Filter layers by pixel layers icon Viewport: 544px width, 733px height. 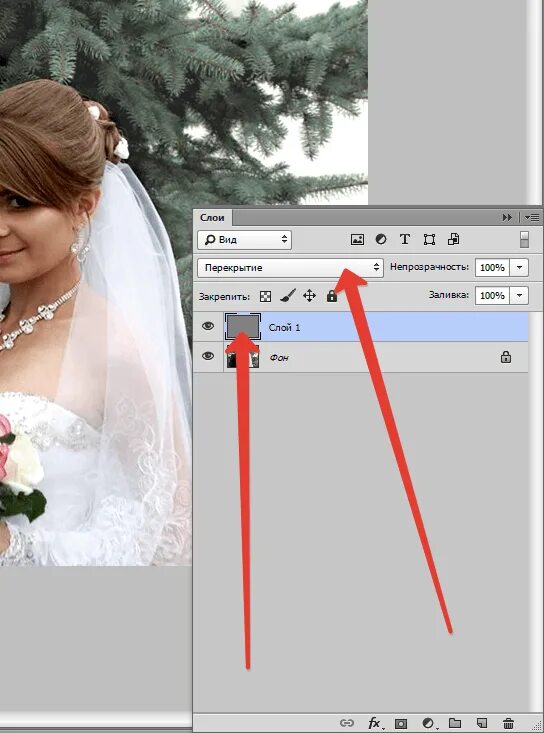358,240
